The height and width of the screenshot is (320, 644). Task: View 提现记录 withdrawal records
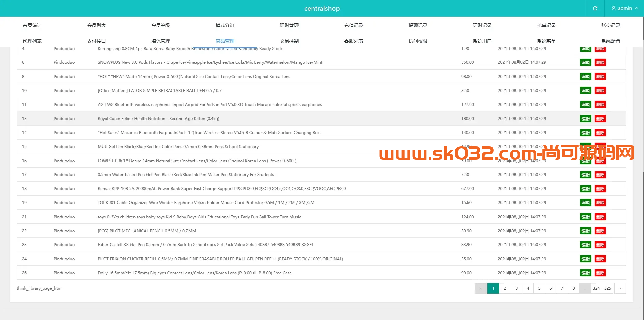[x=418, y=25]
